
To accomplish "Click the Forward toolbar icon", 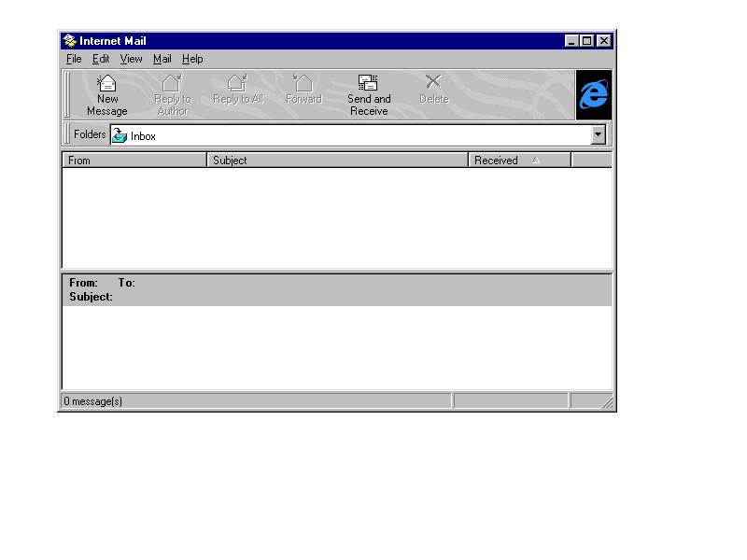I will coord(303,84).
